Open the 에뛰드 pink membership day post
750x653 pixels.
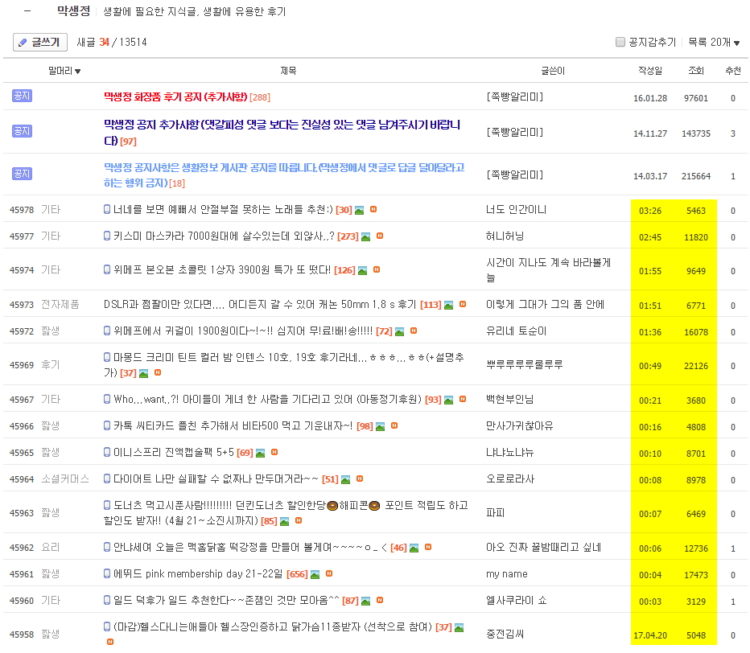[x=198, y=574]
